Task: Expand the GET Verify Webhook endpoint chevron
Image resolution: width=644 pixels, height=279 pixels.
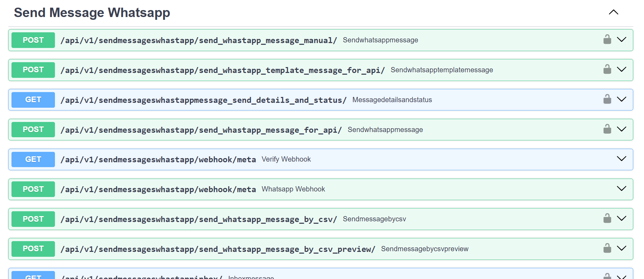Action: point(621,159)
